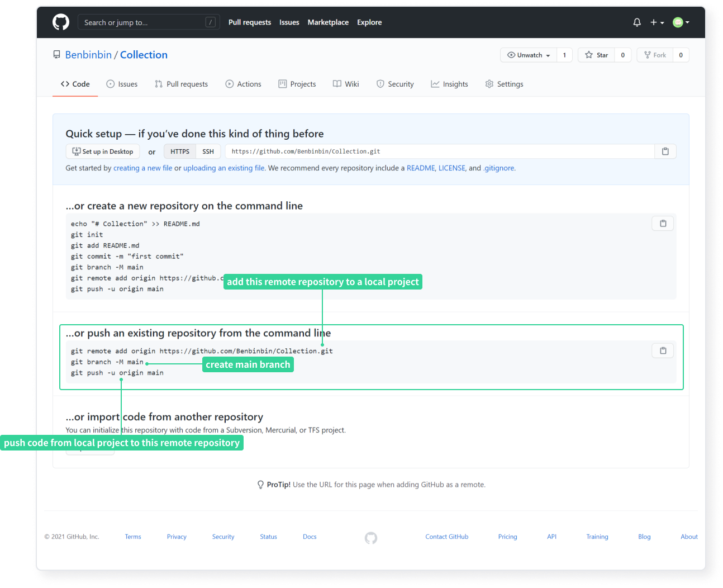Viewport: 723px width, 588px height.
Task: Open the README link
Action: click(421, 168)
